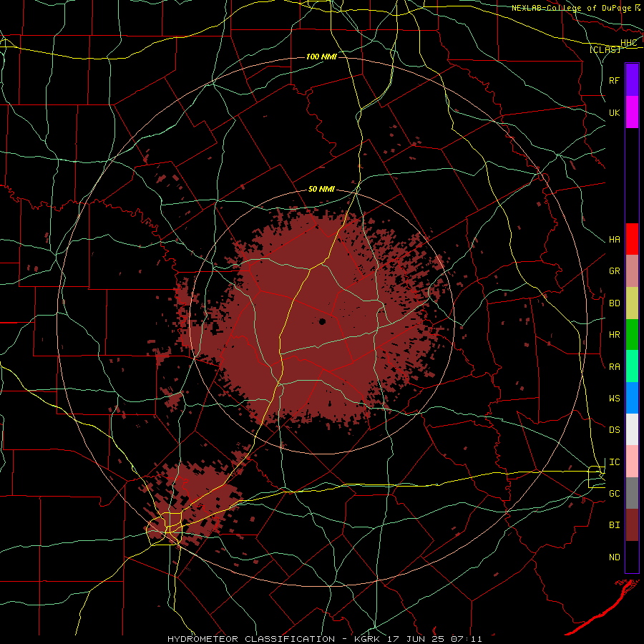The height and width of the screenshot is (644, 644).
Task: Click the 'IC' legend label
Action: click(615, 462)
